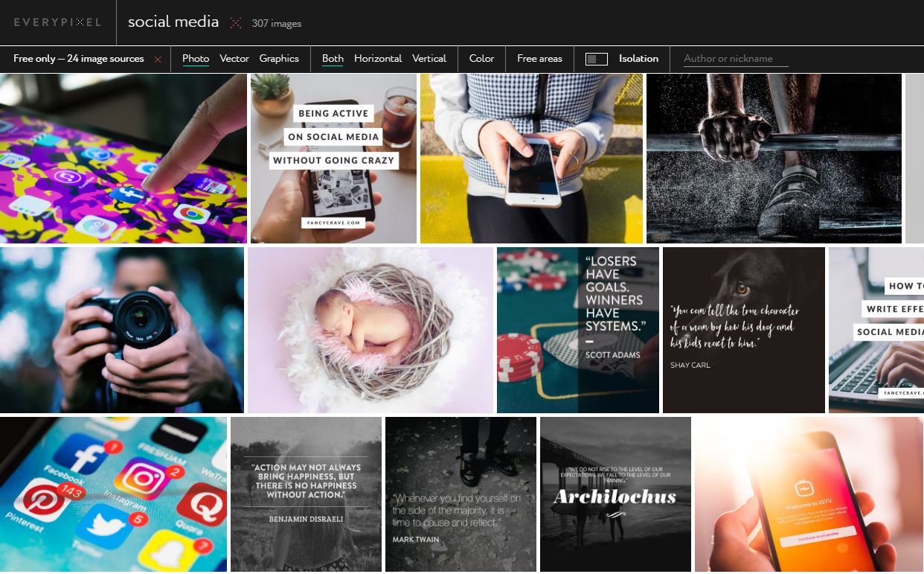Click the 307 images result count
Viewport: 924px width, 574px height.
pos(277,24)
